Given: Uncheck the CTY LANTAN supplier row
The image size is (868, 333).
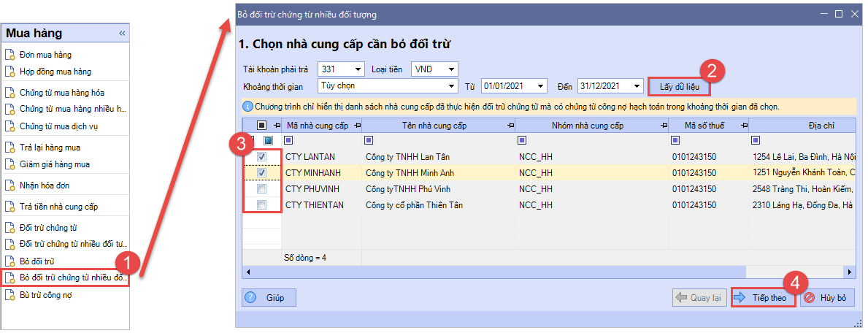Looking at the screenshot, I should 261,157.
